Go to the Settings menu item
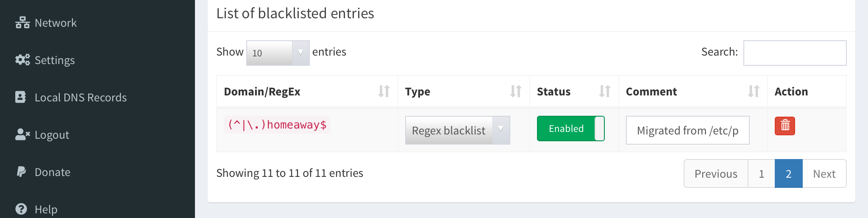 click(55, 60)
